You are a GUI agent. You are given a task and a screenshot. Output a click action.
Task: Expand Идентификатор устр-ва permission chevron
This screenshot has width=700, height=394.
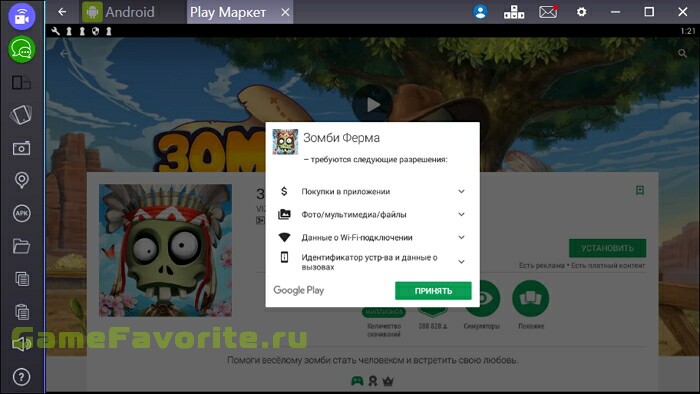point(461,262)
